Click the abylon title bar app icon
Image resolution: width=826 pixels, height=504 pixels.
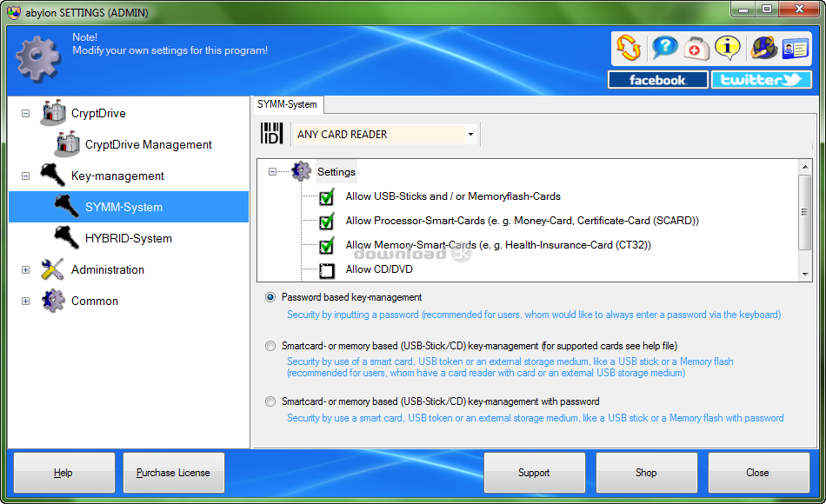point(14,11)
